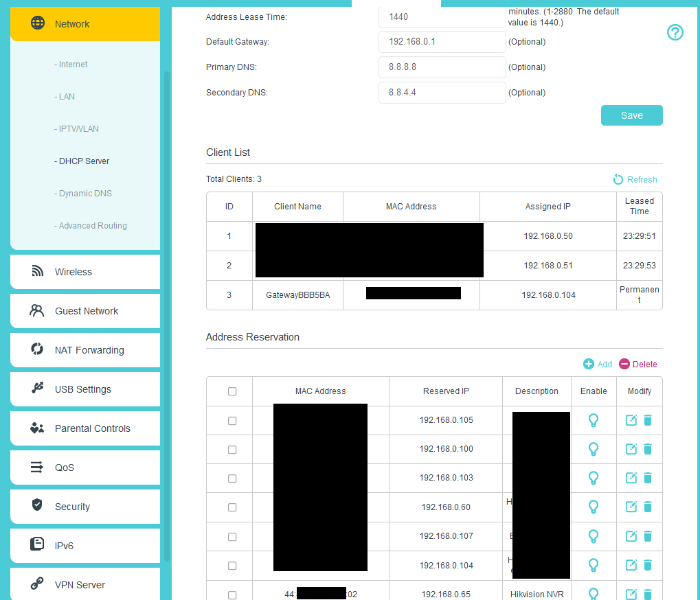Click the Primary DNS input field
700x600 pixels.
442,67
